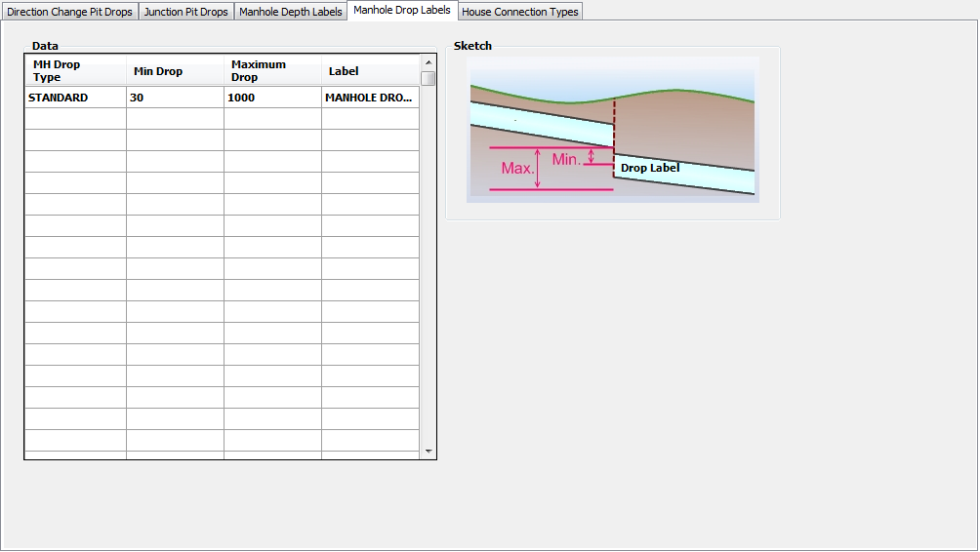Select the Maximum Drop column header
This screenshot has height=552, width=980.
coord(272,71)
